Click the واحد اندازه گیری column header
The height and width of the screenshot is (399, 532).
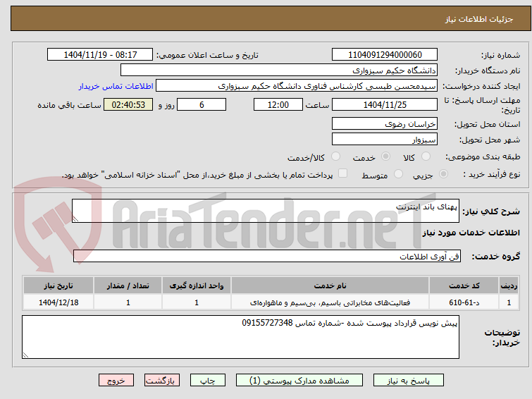click(197, 286)
